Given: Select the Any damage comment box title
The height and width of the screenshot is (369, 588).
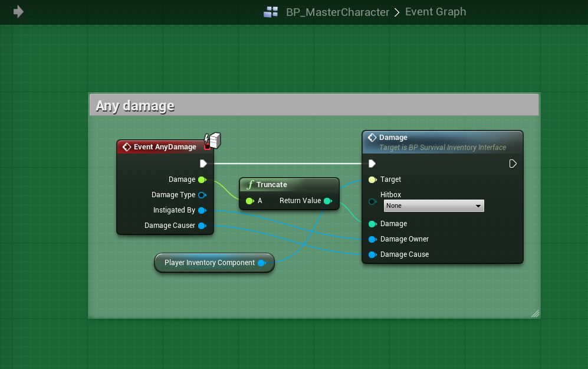Looking at the screenshot, I should point(135,106).
